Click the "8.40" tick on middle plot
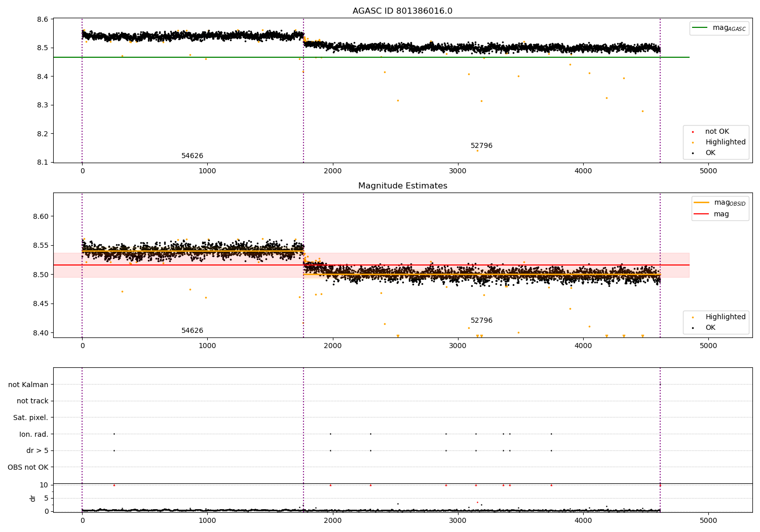 tap(41, 333)
